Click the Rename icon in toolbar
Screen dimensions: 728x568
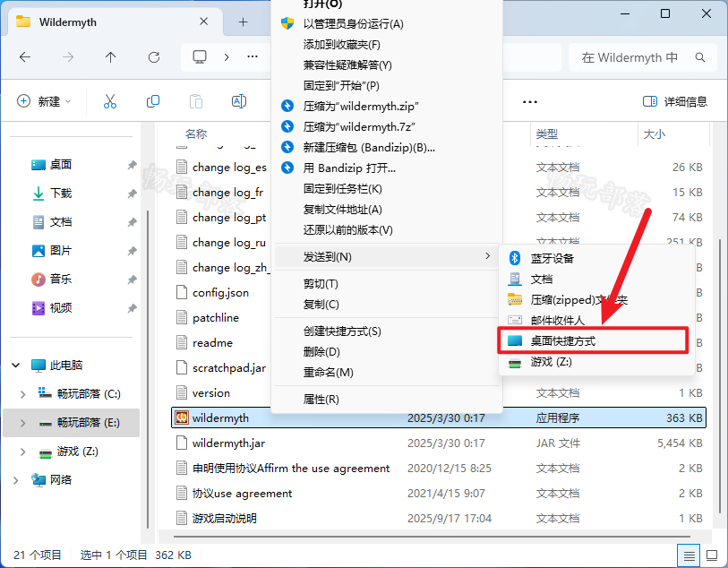tap(239, 101)
